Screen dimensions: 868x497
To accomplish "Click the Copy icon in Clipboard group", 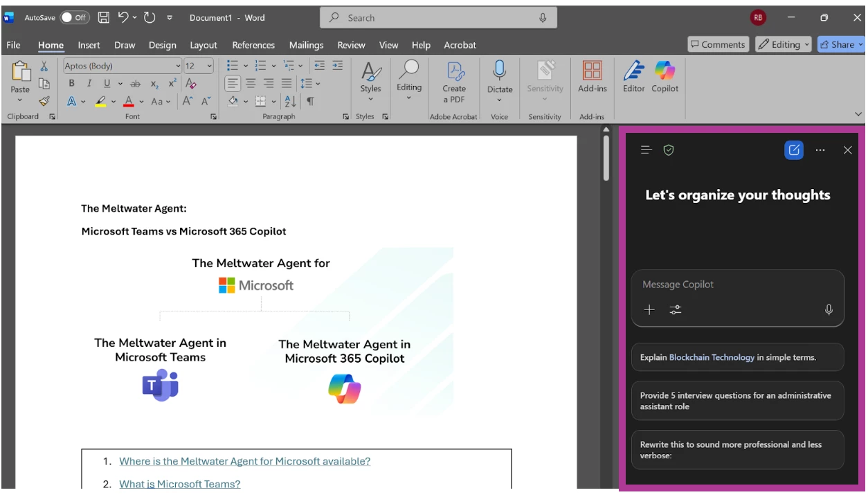I will (x=44, y=84).
